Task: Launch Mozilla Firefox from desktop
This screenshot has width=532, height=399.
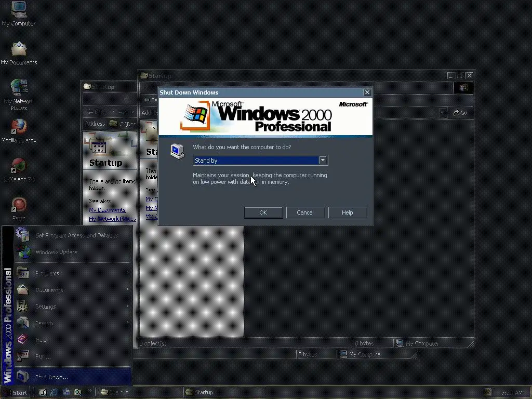Action: click(x=19, y=130)
